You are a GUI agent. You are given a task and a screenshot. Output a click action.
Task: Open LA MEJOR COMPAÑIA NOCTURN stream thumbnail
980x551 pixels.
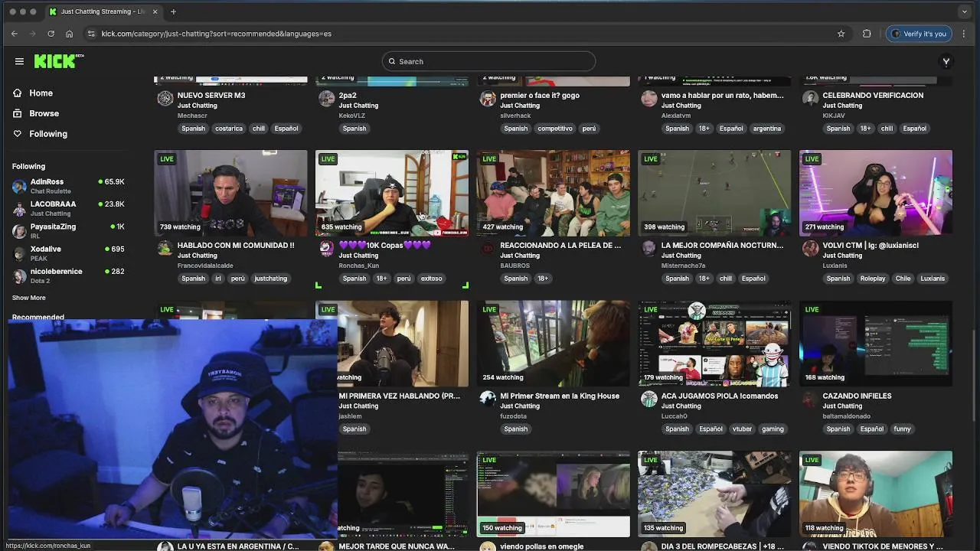click(x=714, y=193)
